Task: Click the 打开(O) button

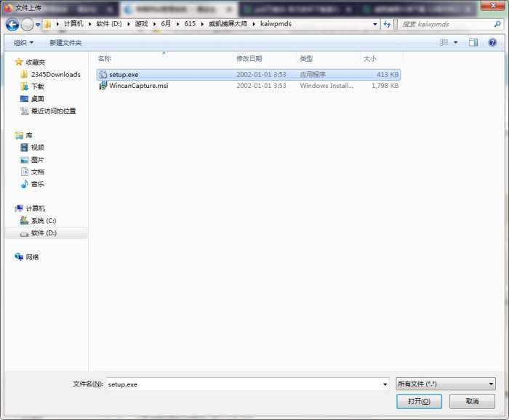Action: pos(419,401)
